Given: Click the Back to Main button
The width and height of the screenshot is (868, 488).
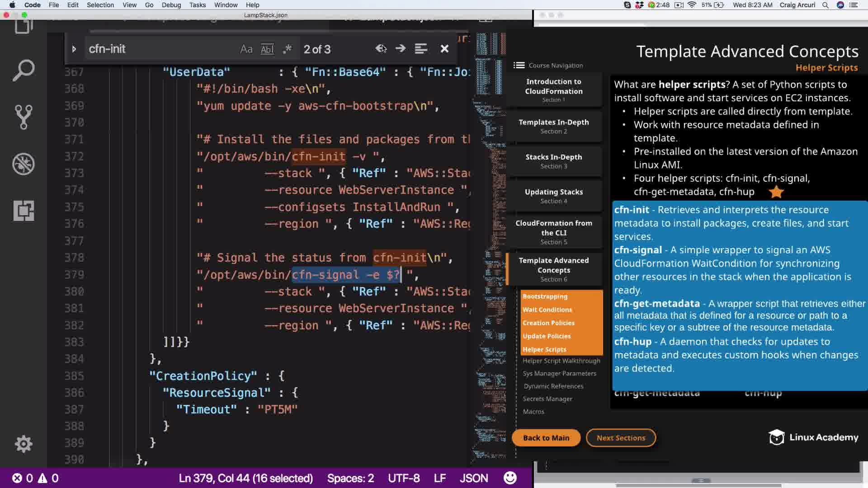Looking at the screenshot, I should [546, 438].
